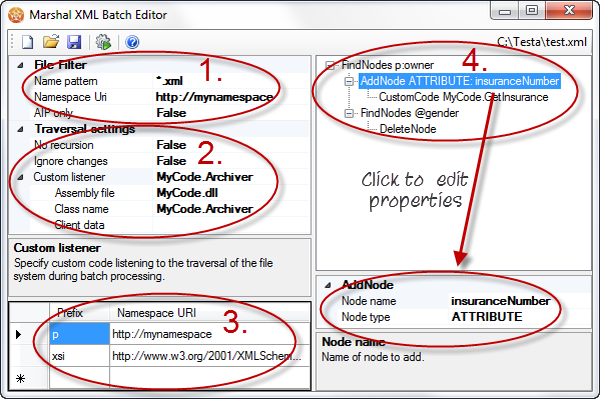This screenshot has width=600, height=399.
Task: Open a batch file with folder icon
Action: coord(51,42)
